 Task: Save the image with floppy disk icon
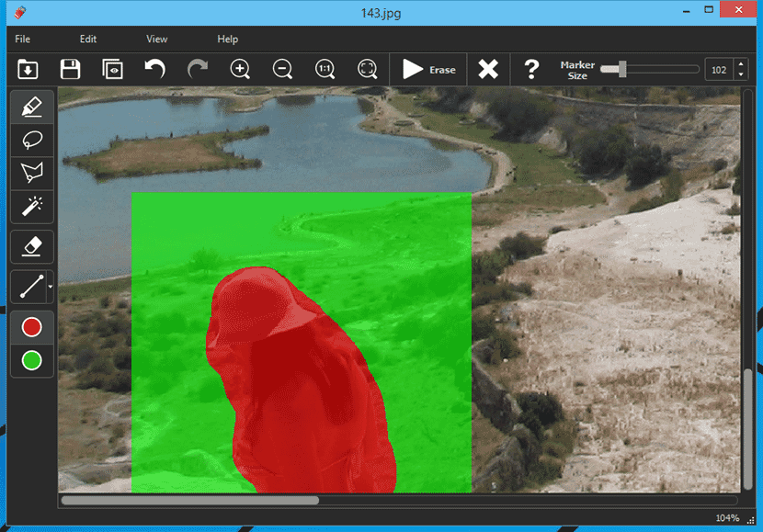point(70,70)
